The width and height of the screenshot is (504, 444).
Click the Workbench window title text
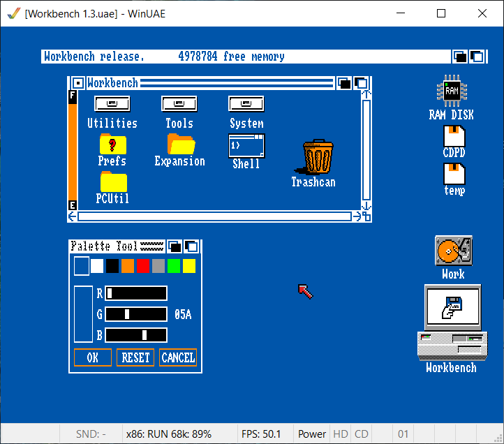tap(113, 83)
